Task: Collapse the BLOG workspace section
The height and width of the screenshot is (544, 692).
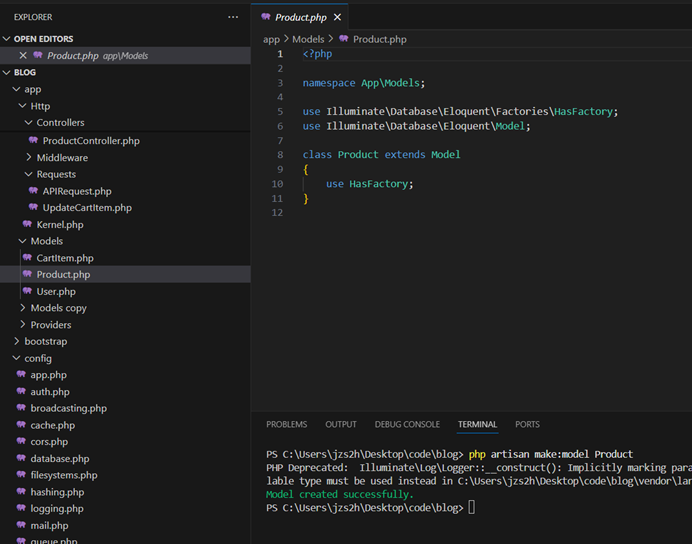Action: click(7, 72)
